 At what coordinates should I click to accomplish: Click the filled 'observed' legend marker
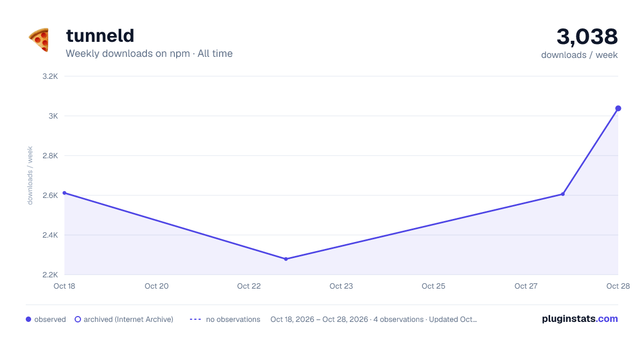28,319
